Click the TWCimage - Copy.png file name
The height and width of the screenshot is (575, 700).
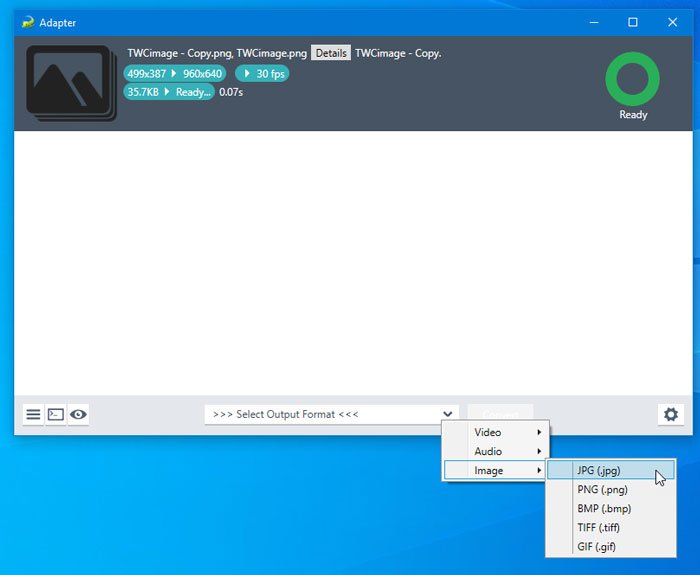click(x=180, y=53)
